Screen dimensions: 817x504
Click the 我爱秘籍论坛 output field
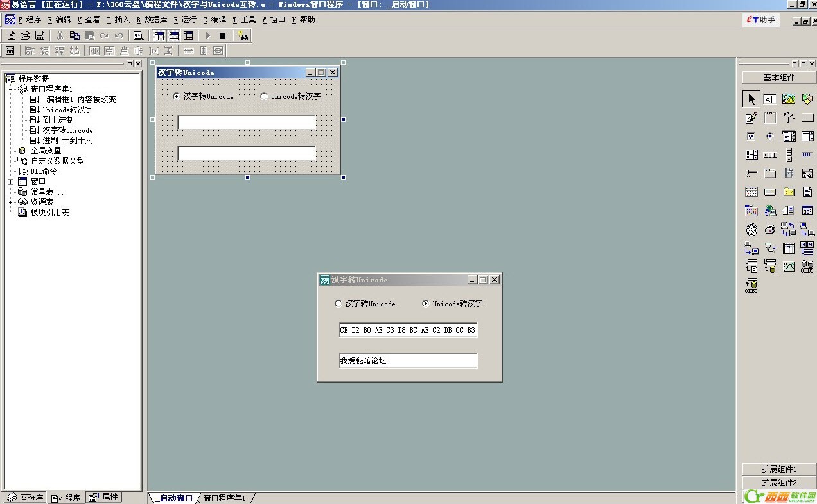pos(408,361)
